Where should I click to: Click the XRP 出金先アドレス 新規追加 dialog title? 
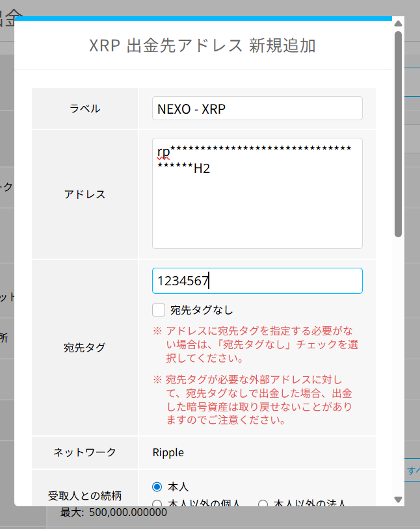pos(202,45)
